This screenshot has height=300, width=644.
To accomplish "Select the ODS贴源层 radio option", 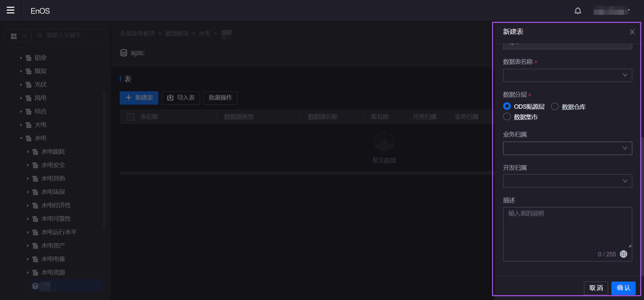I will (x=507, y=106).
